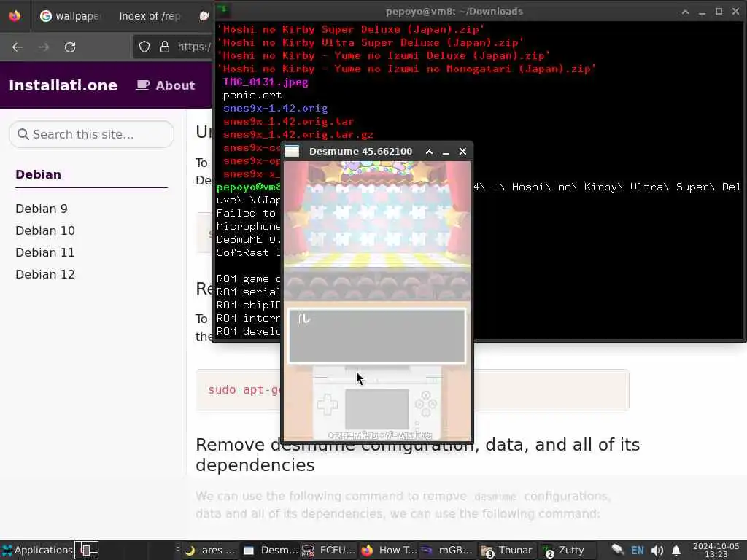Select Yume no Izumi no Monogatari zip line
Viewport: 747px width, 560px height.
click(406, 69)
